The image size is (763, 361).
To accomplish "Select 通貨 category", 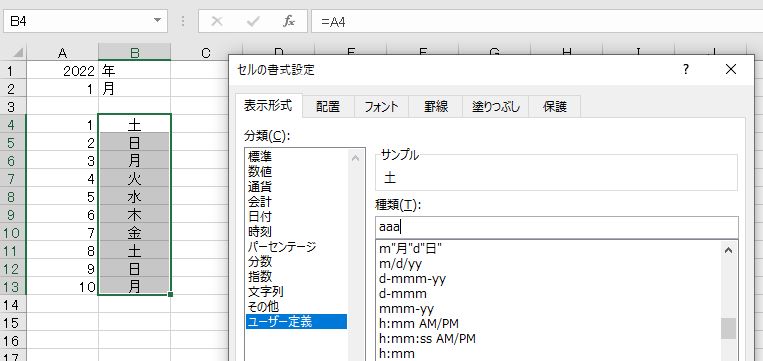I will (x=297, y=186).
